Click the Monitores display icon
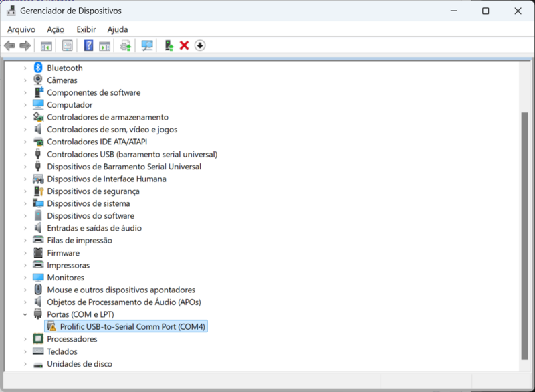The width and height of the screenshot is (535, 392). tap(38, 277)
